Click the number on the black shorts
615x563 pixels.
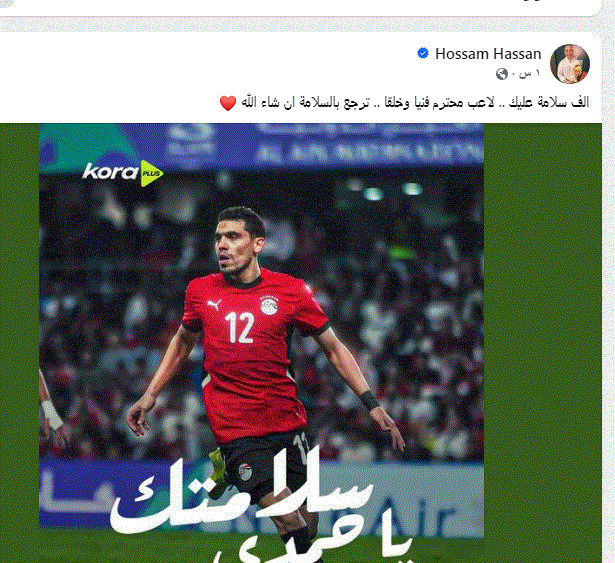(302, 447)
